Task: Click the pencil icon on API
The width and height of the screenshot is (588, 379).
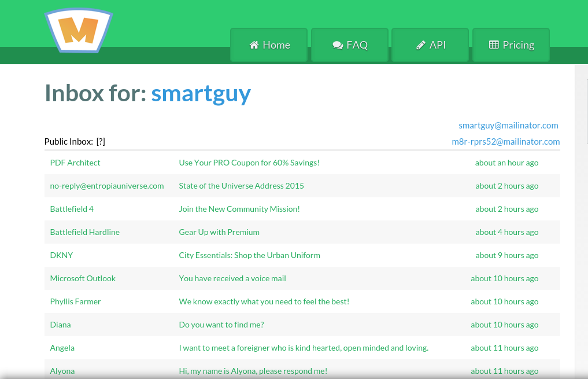Action: tap(421, 45)
